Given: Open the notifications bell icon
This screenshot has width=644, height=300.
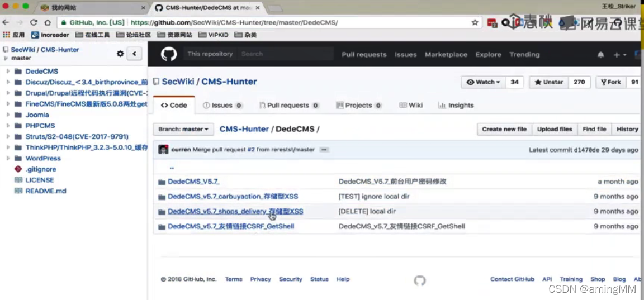Looking at the screenshot, I should point(600,55).
